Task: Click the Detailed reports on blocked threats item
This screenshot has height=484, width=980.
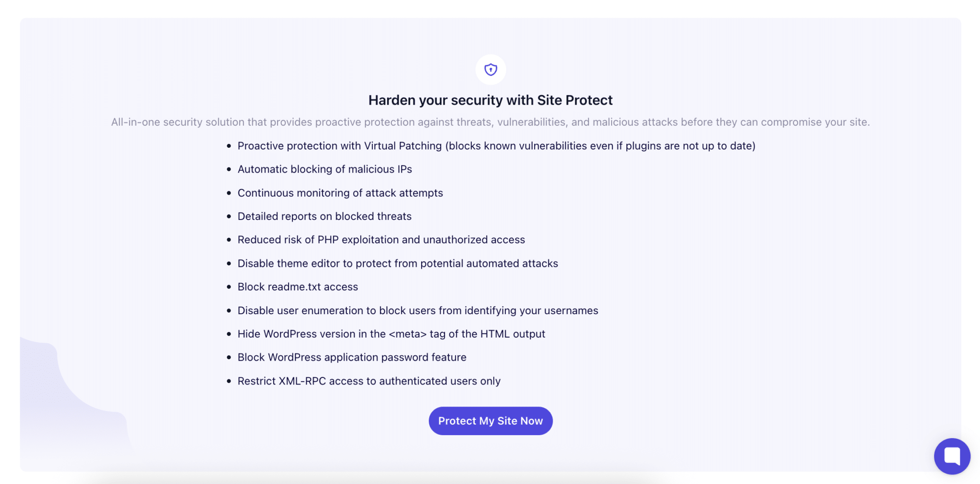Action: pyautogui.click(x=324, y=216)
